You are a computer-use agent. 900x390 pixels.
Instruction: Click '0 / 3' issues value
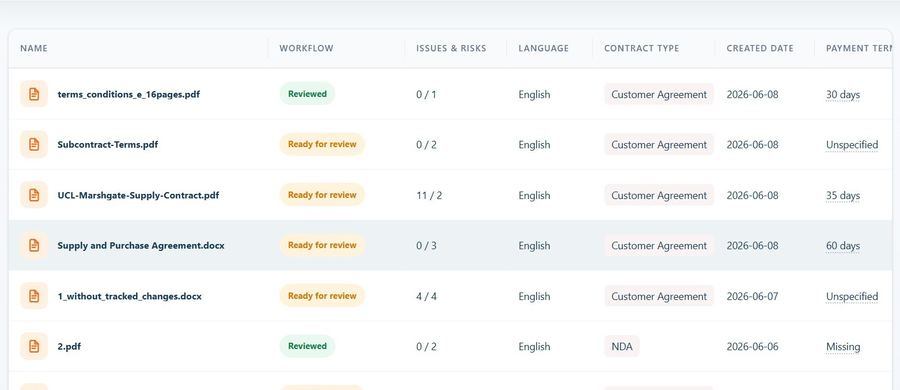pyautogui.click(x=426, y=245)
